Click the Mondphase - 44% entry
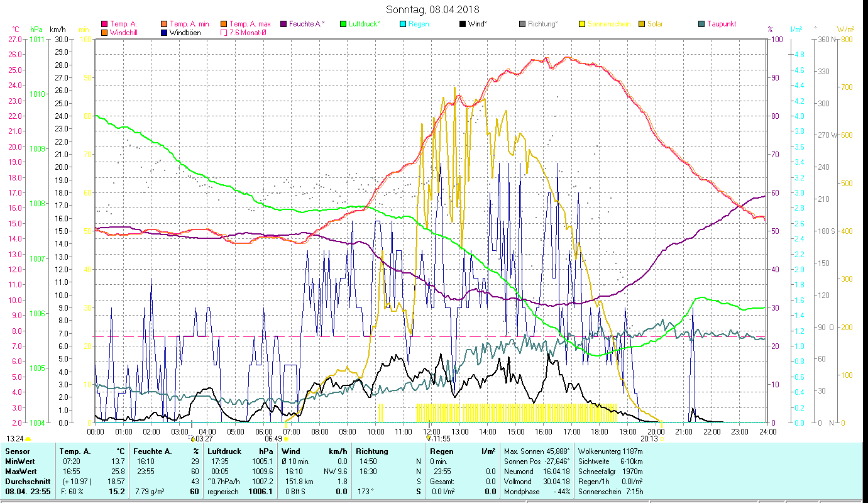The image size is (868, 503). tap(537, 492)
